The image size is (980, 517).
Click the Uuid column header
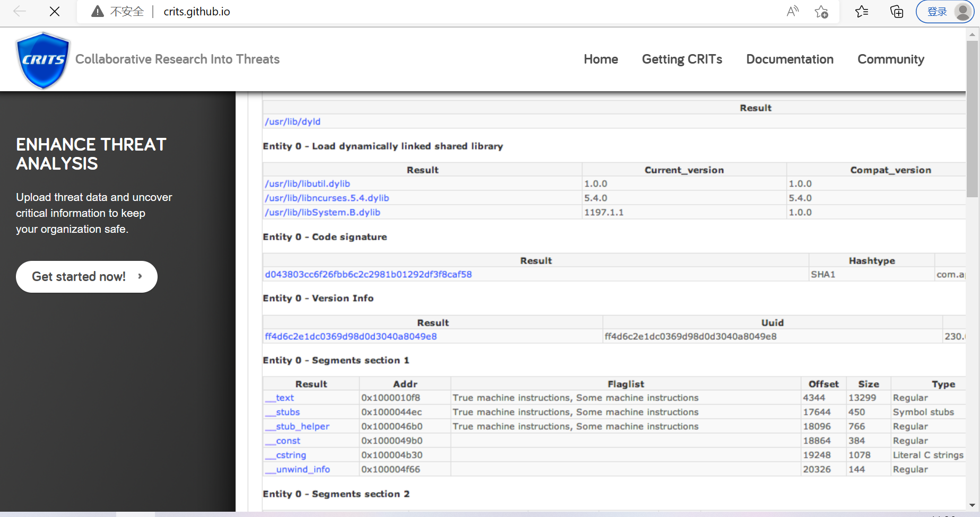pyautogui.click(x=772, y=322)
